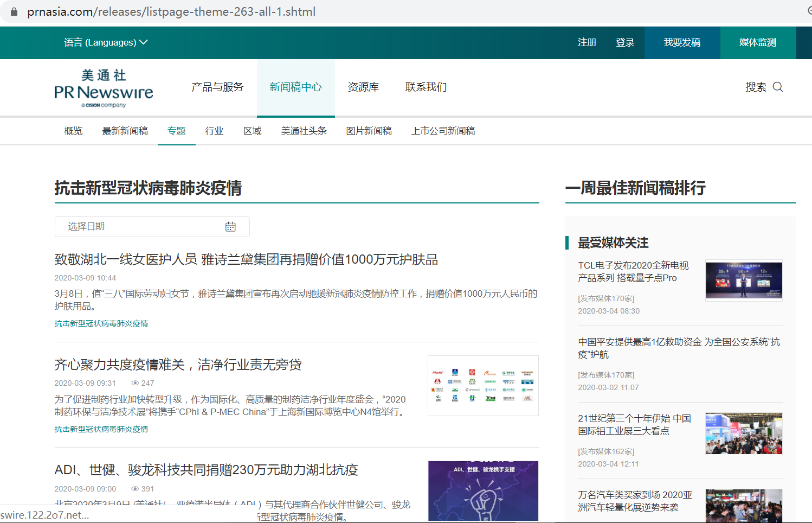Switch to the 区域 tab

pos(253,131)
